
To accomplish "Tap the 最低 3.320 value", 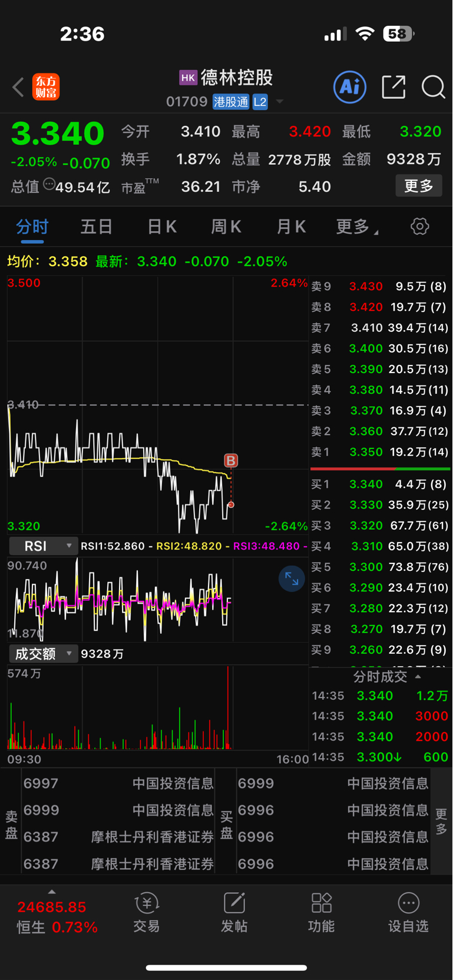I will 421,131.
